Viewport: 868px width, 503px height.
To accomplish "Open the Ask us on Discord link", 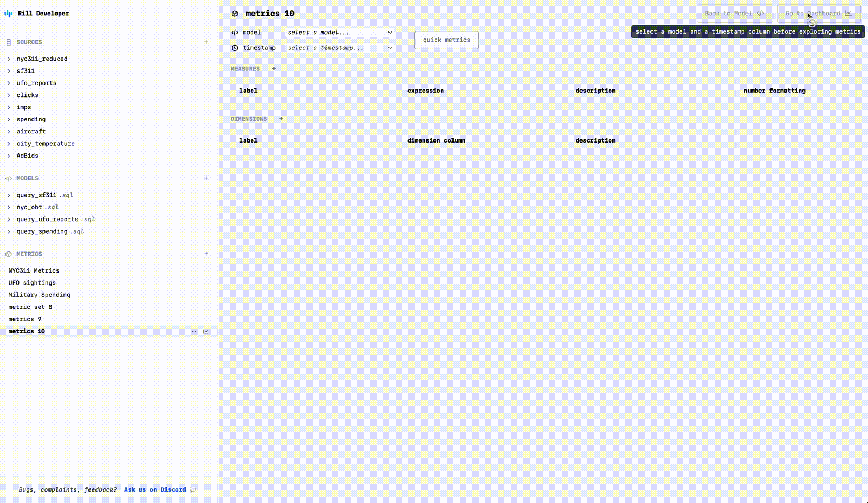I will 155,490.
